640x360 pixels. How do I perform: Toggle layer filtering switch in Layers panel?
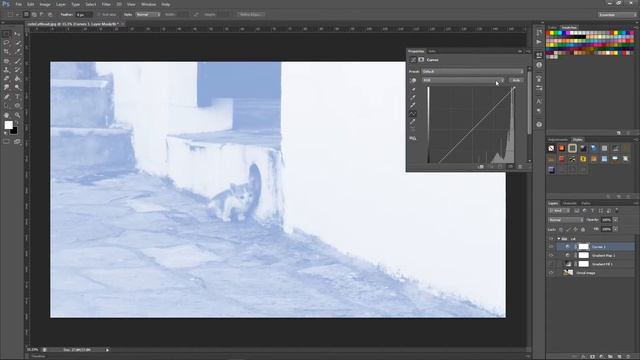(x=617, y=211)
